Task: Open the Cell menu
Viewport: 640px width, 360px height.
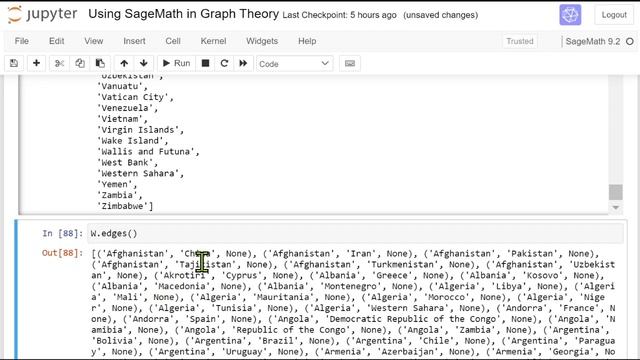Action: pyautogui.click(x=173, y=41)
